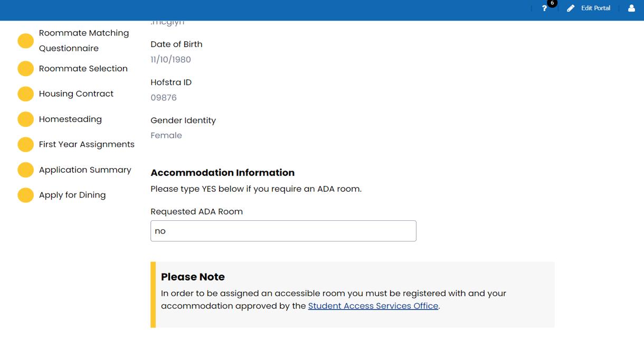
Task: Click the yellow circle beside Apply for Dining
Action: tap(25, 196)
